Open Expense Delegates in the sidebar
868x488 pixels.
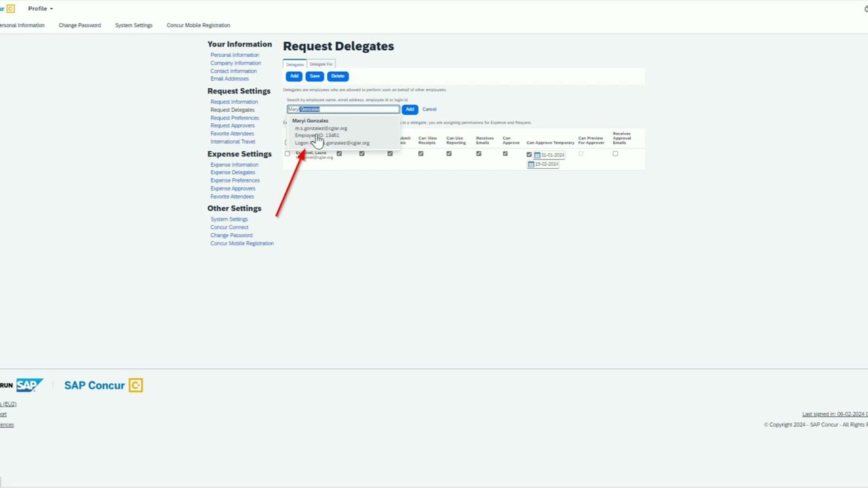point(233,172)
